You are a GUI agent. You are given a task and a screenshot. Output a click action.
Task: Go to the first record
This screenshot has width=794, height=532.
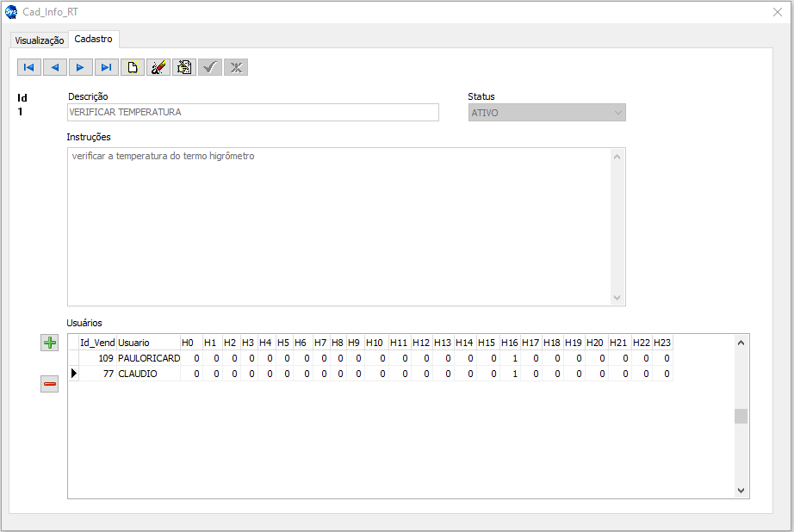(x=28, y=67)
